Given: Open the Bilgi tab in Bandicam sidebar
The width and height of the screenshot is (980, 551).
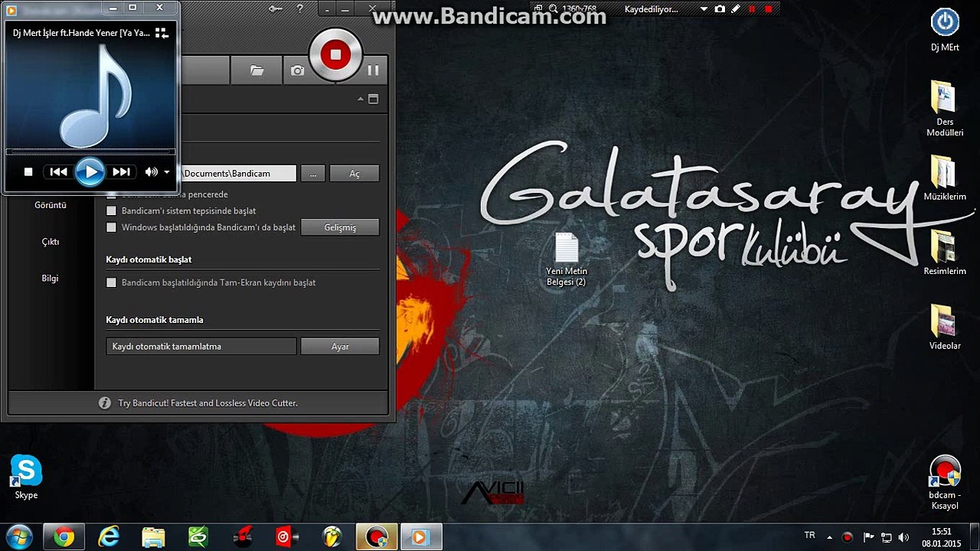Looking at the screenshot, I should [x=51, y=279].
